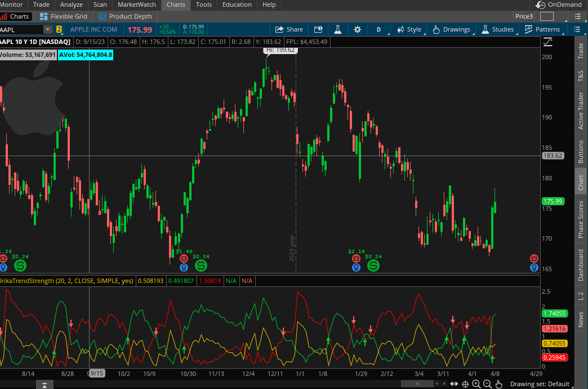Click the red phone event icon at far right

(534, 258)
